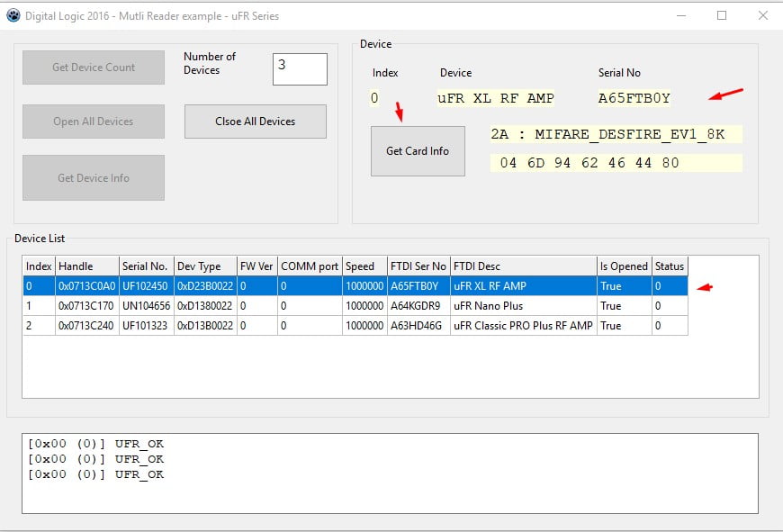
Task: Click Speed cell in uFR Nano Plus row
Action: coord(364,306)
